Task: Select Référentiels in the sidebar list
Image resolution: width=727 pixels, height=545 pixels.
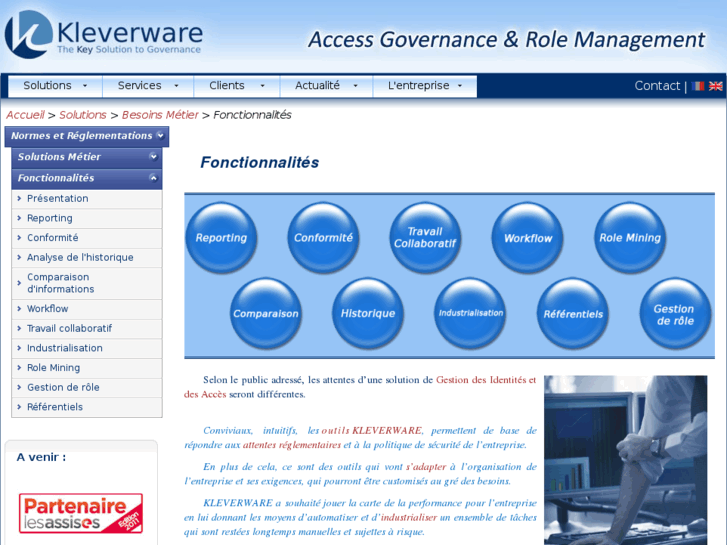Action: 87,407
